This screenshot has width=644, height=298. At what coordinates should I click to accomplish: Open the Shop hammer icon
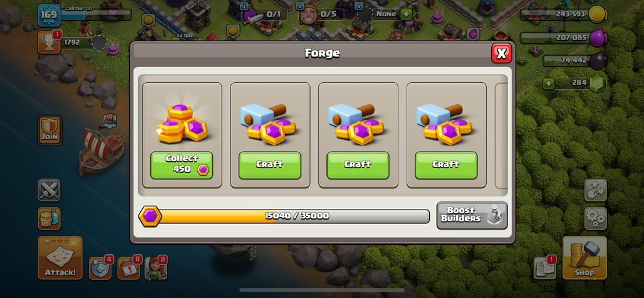(584, 258)
